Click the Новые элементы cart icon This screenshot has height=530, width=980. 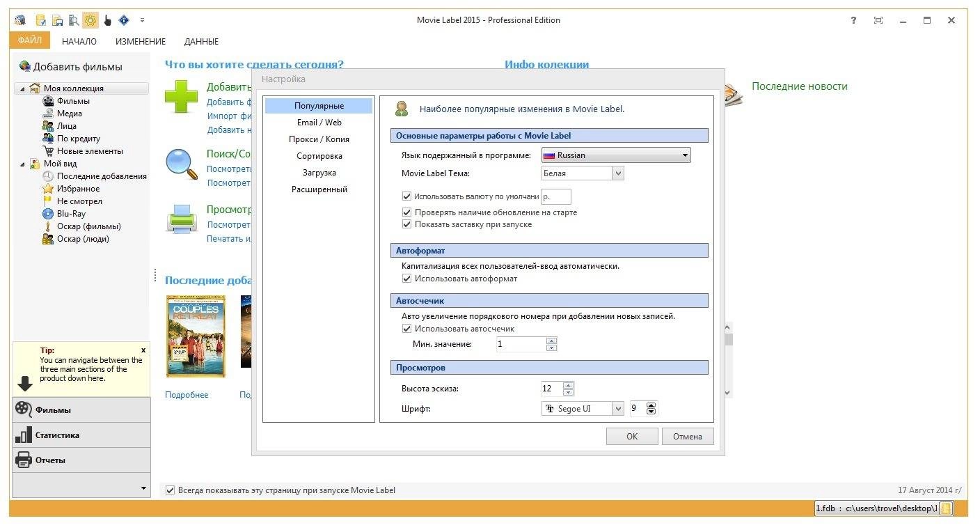pos(48,151)
